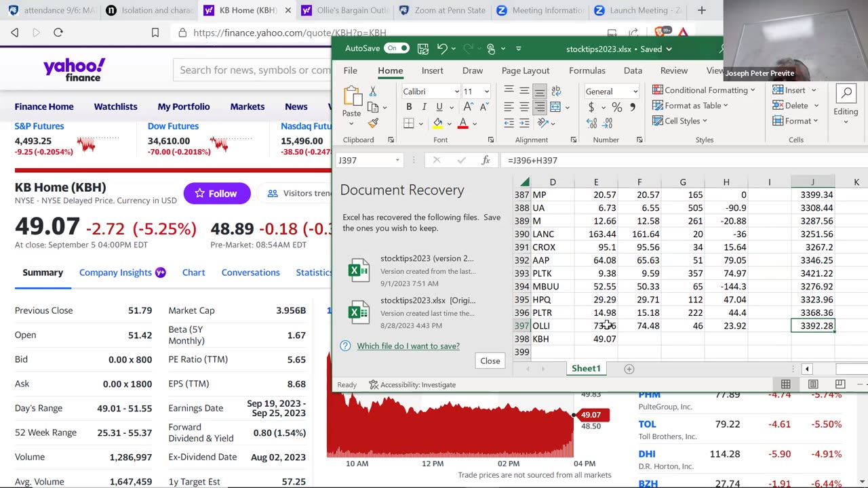Image resolution: width=868 pixels, height=488 pixels.
Task: Click the Insert Function fx icon
Action: 486,161
